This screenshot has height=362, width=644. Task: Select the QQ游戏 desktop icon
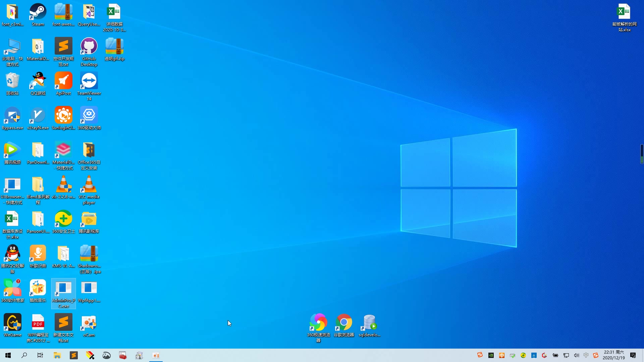(38, 84)
